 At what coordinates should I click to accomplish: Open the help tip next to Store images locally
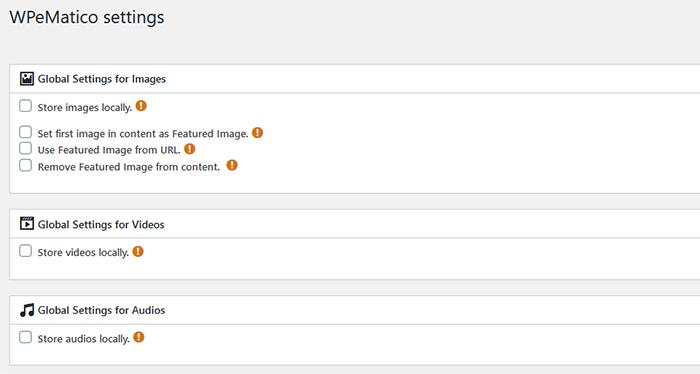point(141,106)
